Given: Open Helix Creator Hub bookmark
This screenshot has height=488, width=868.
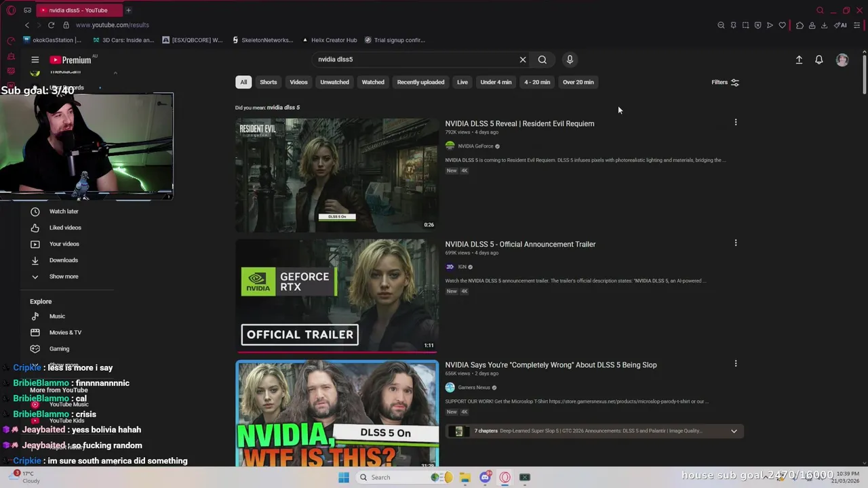Looking at the screenshot, I should pos(330,40).
